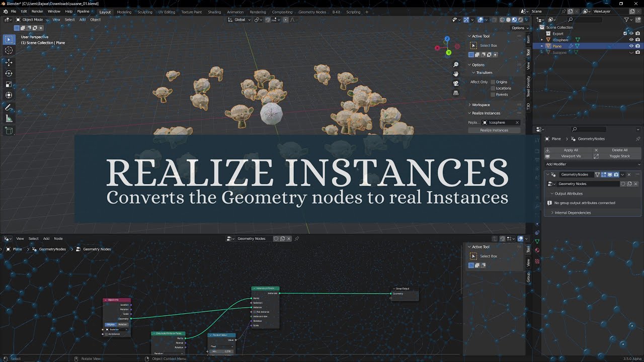Click the snapping magnet icon
The width and height of the screenshot is (644, 362).
tap(268, 20)
